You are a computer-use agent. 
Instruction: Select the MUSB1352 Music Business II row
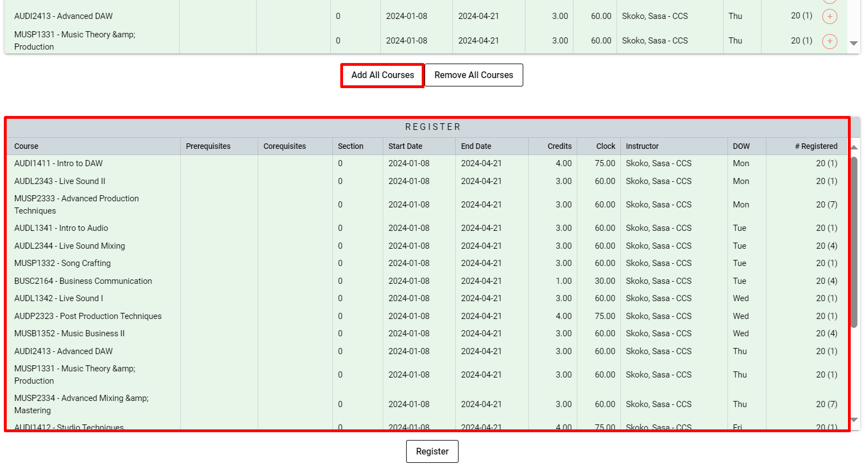[69, 333]
